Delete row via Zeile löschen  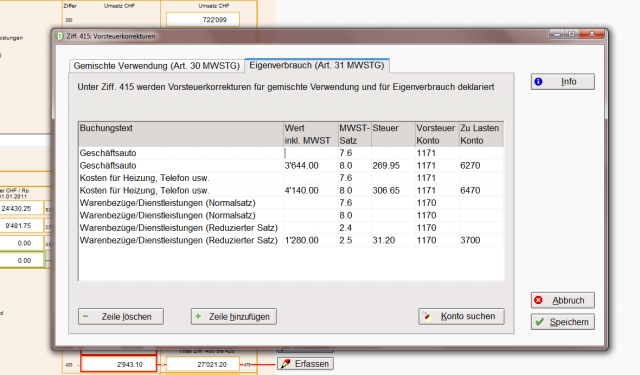pyautogui.click(x=121, y=316)
